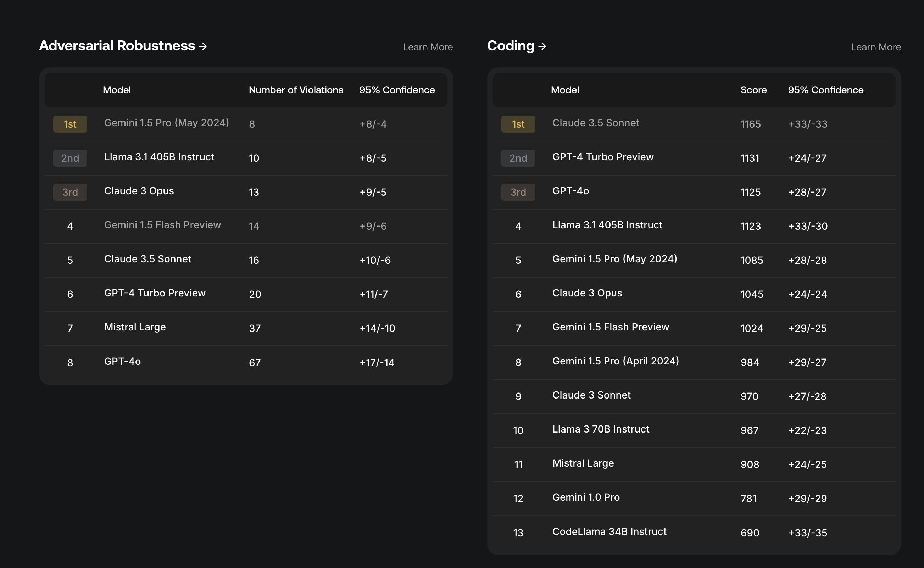This screenshot has height=568, width=924.
Task: Click the arrow next to Coding heading
Action: click(x=542, y=46)
